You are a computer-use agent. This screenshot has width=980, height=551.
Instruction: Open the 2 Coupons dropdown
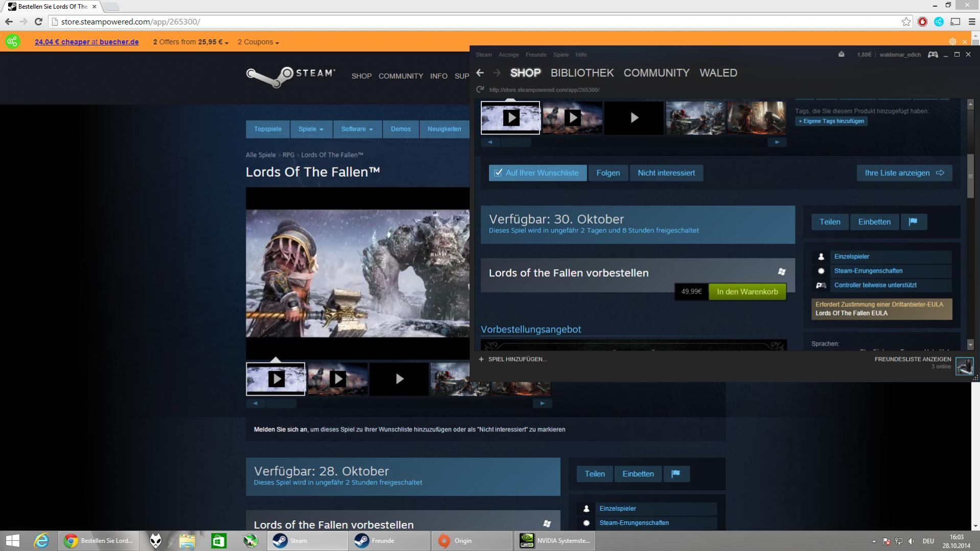pos(258,42)
